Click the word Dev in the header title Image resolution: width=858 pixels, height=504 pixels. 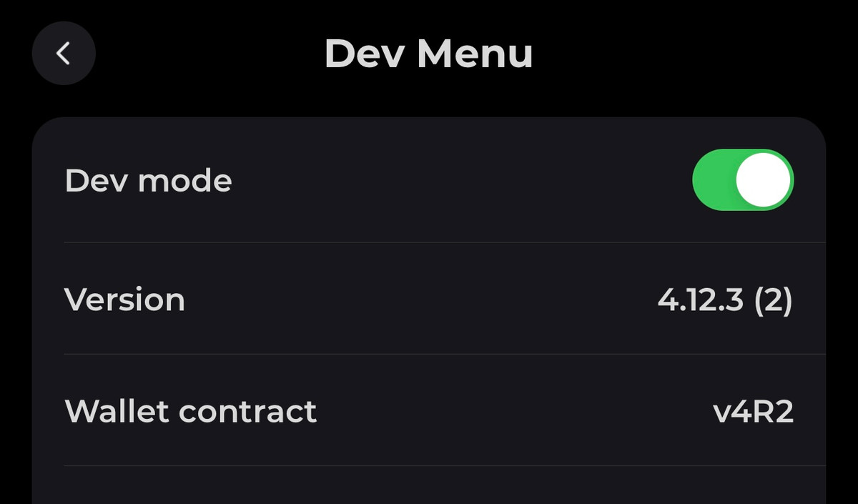point(364,54)
